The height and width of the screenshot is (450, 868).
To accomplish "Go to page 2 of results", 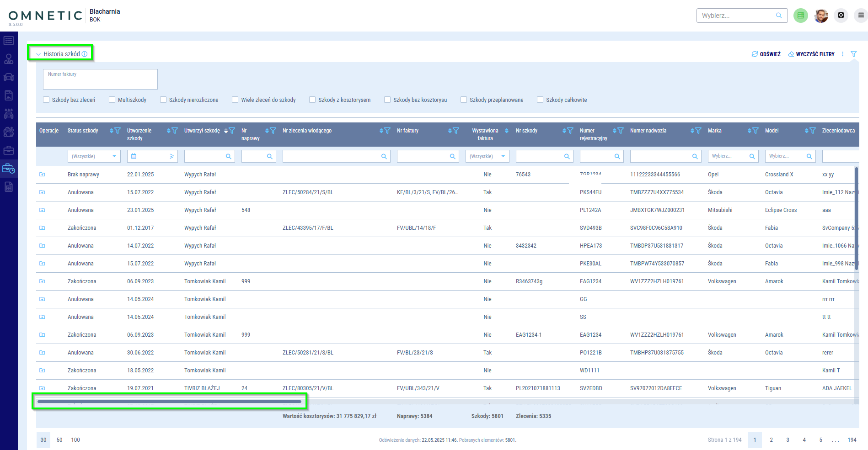I will [x=771, y=440].
